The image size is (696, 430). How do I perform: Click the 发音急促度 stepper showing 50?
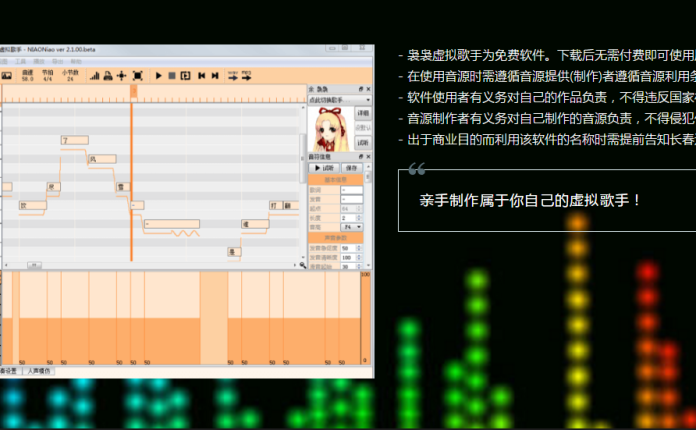[x=352, y=248]
